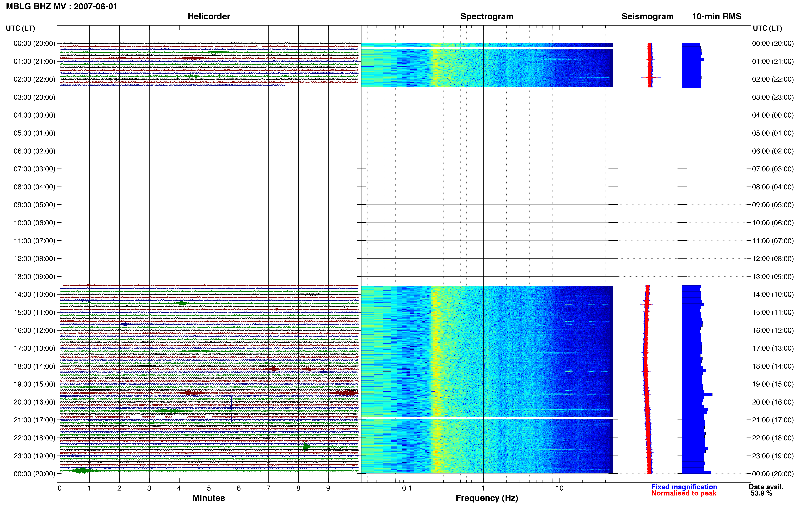
Task: Click left time label '14:00 (10:00)'
Action: pos(34,294)
